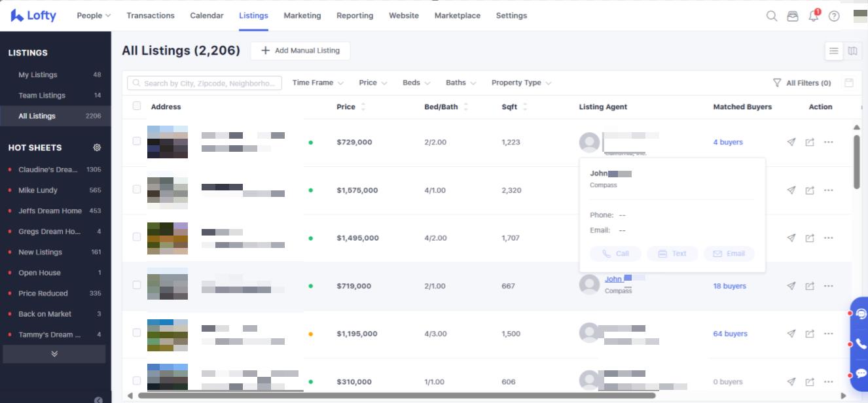Image resolution: width=868 pixels, height=403 pixels.
Task: Select the checkbox for the $1,495,000 listing
Action: 137,237
